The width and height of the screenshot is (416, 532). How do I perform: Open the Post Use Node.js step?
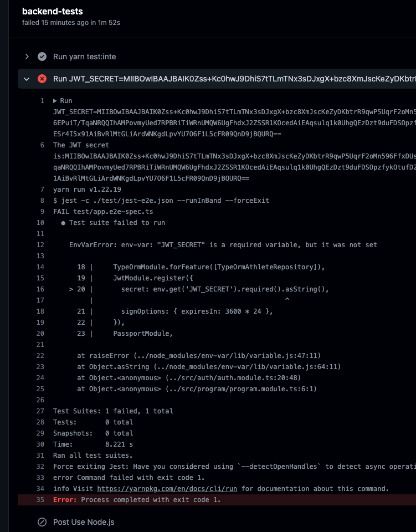[84, 522]
